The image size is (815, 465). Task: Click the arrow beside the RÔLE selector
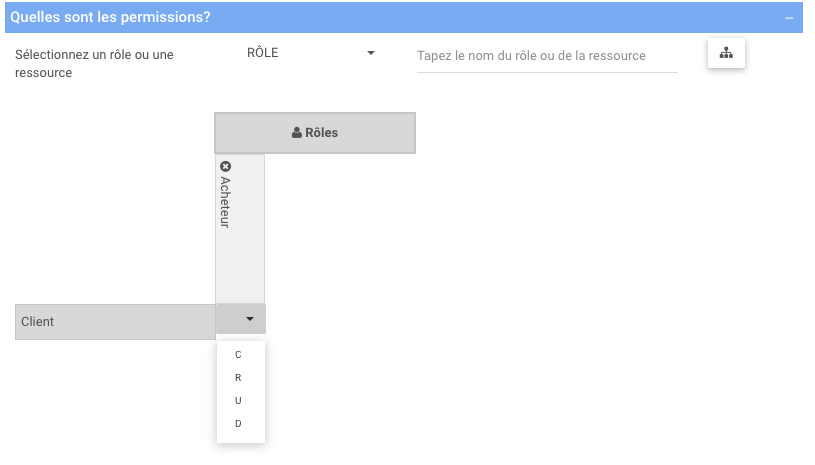click(x=370, y=53)
